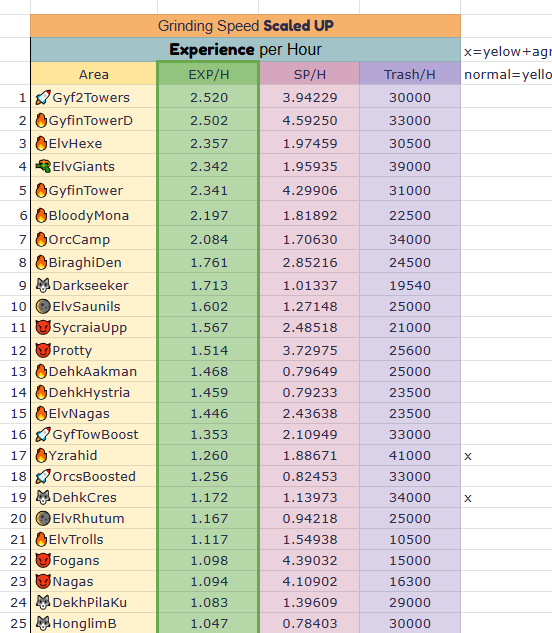
Task: Select BloodyMona's EXP/H value 2.197
Action: click(x=208, y=215)
